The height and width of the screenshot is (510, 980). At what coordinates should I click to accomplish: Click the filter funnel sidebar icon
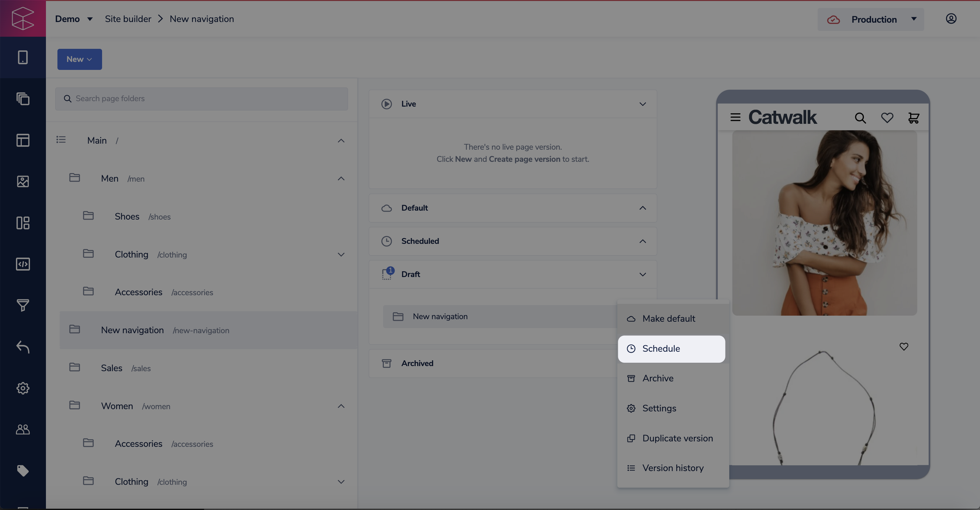coord(23,305)
